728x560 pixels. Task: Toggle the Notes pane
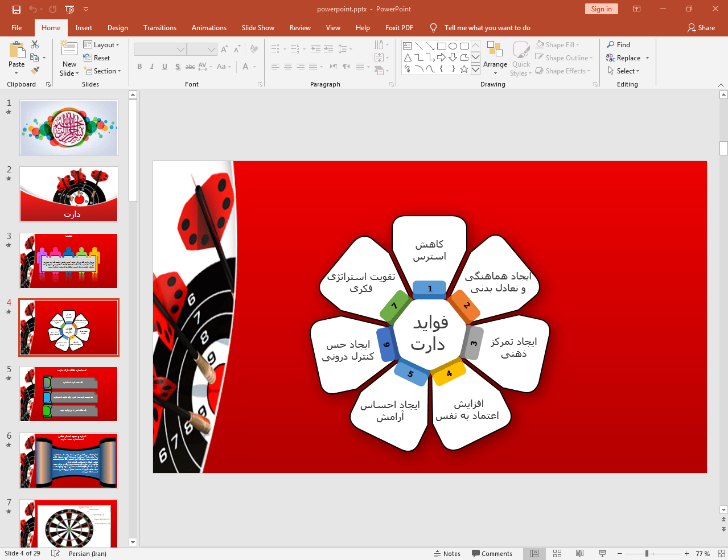click(x=447, y=553)
